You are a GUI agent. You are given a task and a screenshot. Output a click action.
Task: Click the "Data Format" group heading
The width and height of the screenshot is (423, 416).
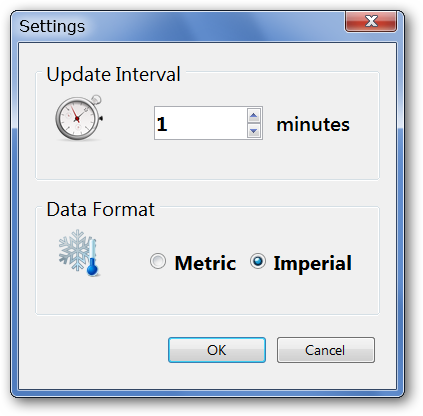100,209
